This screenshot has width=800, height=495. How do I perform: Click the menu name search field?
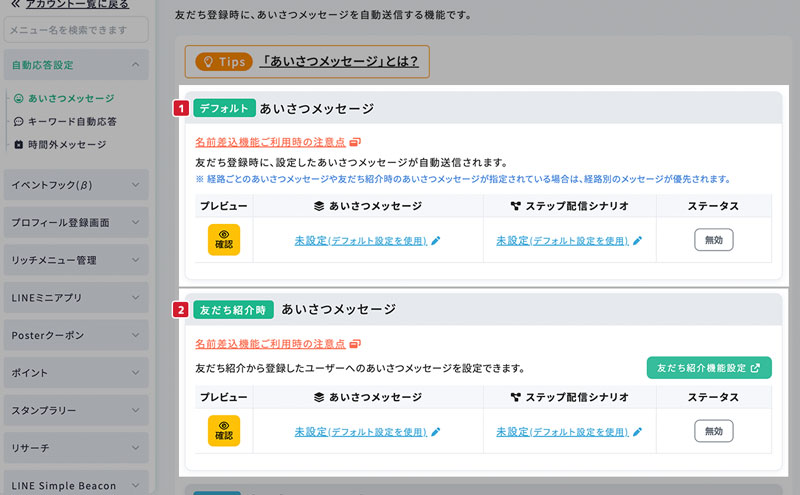point(76,31)
